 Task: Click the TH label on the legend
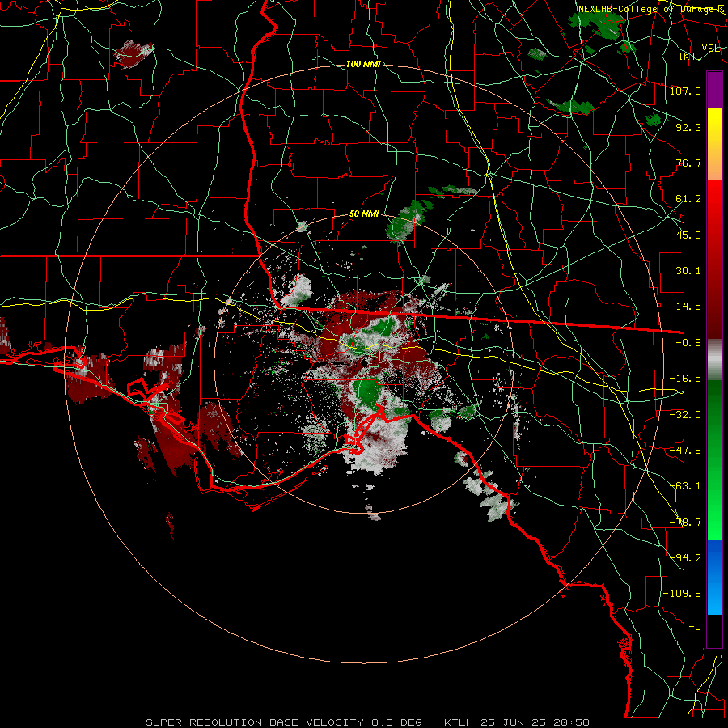point(695,630)
